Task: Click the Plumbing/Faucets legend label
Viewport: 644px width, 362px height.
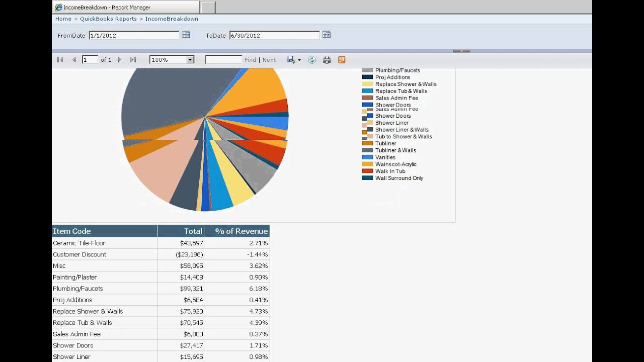Action: tap(397, 70)
